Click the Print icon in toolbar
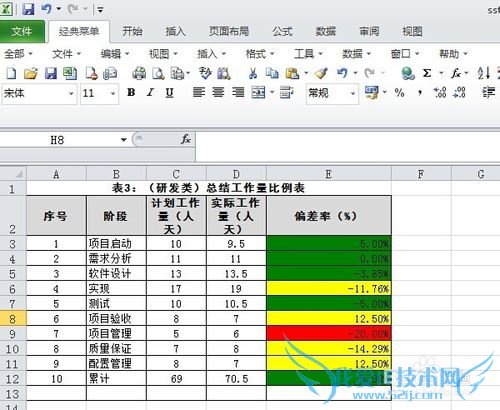Viewport: 500px width, 410px height. (139, 73)
